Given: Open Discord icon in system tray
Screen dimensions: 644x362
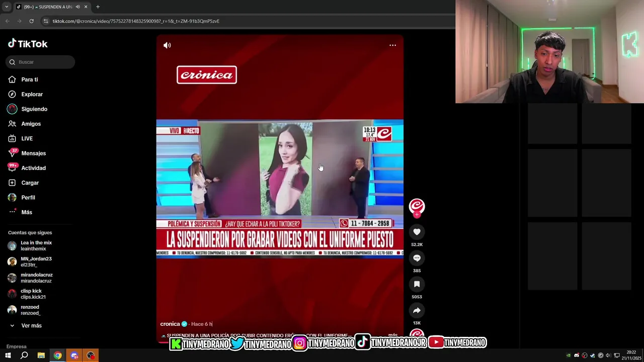Looking at the screenshot, I should [577, 355].
